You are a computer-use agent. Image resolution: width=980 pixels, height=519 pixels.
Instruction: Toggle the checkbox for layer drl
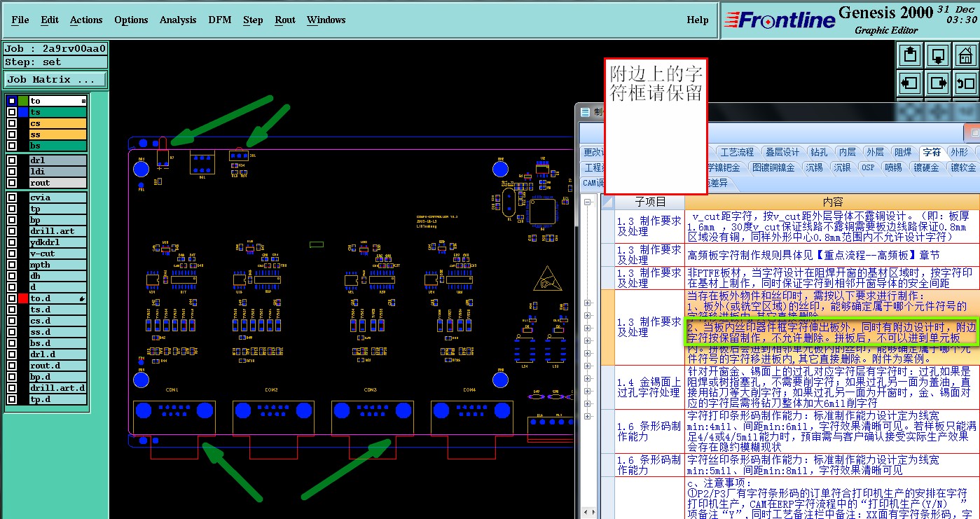pyautogui.click(x=12, y=160)
